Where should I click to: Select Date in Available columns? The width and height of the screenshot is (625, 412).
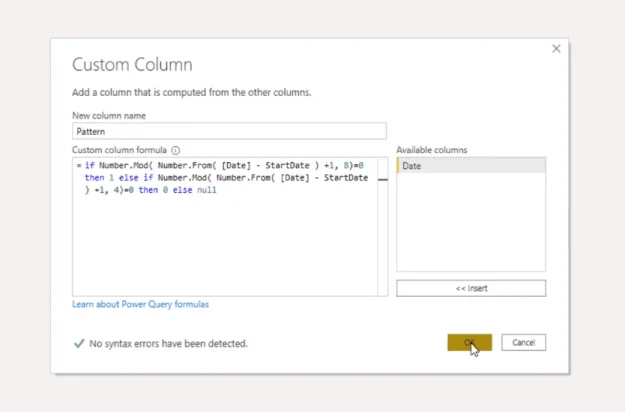(x=471, y=166)
